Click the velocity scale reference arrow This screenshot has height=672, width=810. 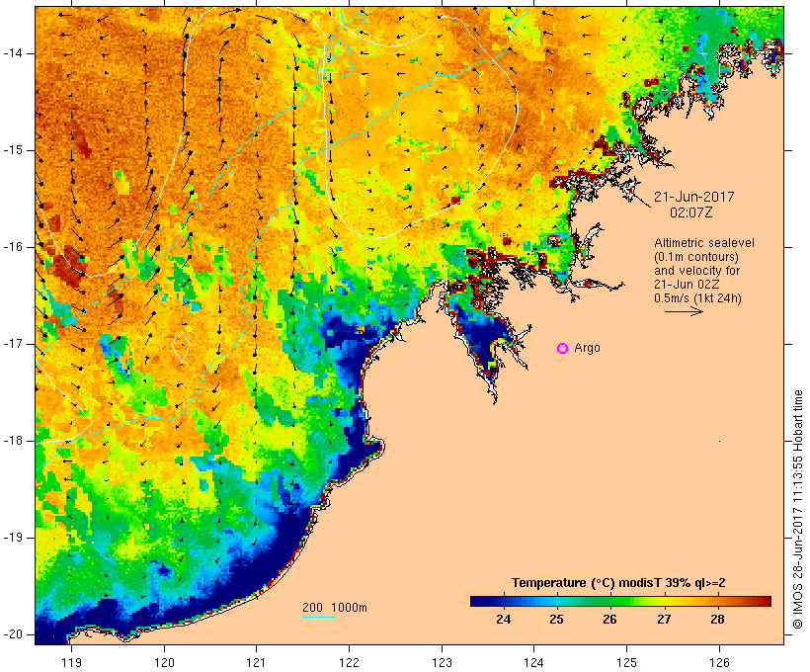[x=684, y=311]
